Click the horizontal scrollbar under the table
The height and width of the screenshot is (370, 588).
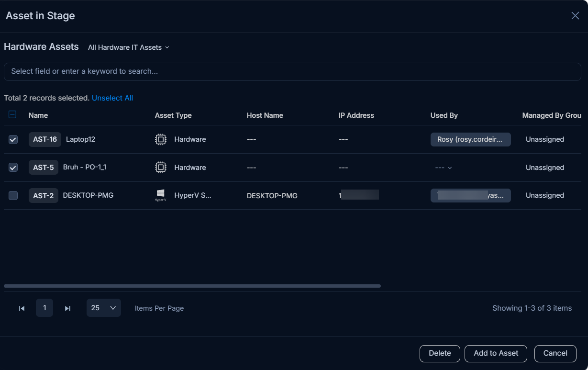pos(192,286)
